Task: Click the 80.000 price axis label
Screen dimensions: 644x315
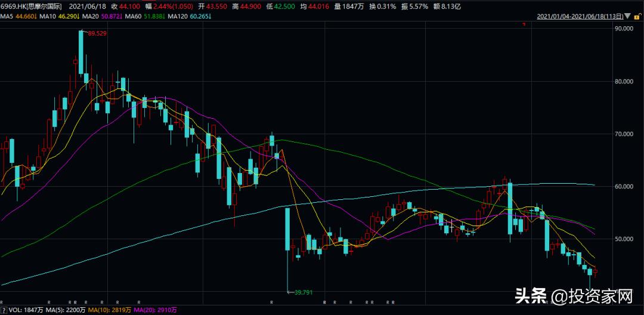Action: [624, 81]
